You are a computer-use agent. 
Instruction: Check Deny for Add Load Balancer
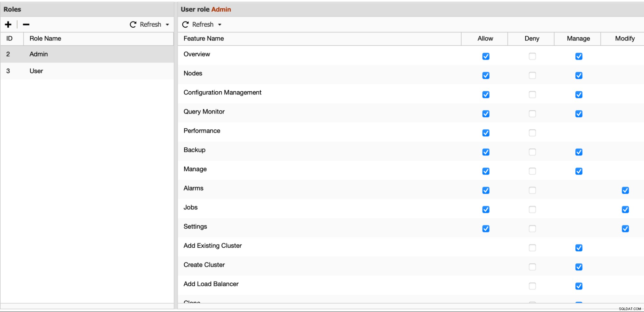532,286
